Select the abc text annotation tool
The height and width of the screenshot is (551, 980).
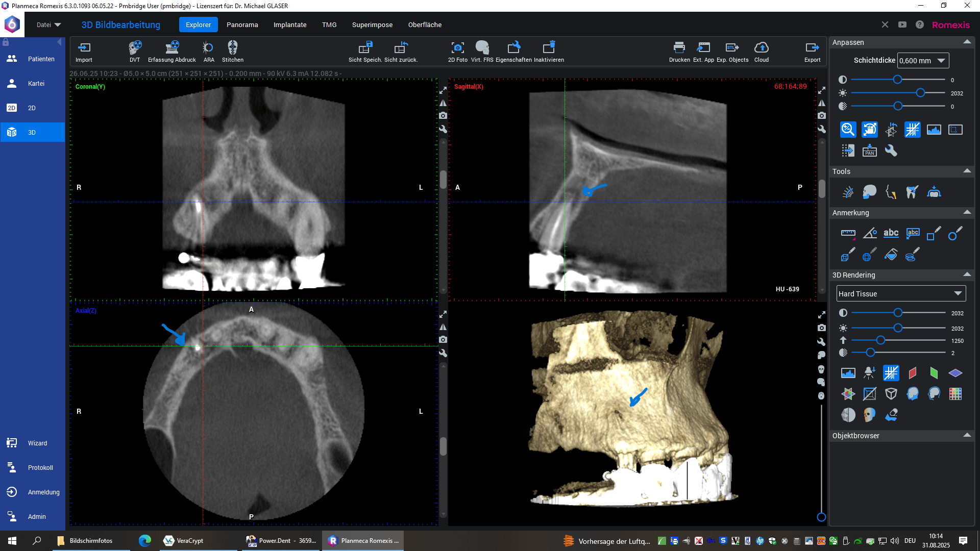[891, 234]
